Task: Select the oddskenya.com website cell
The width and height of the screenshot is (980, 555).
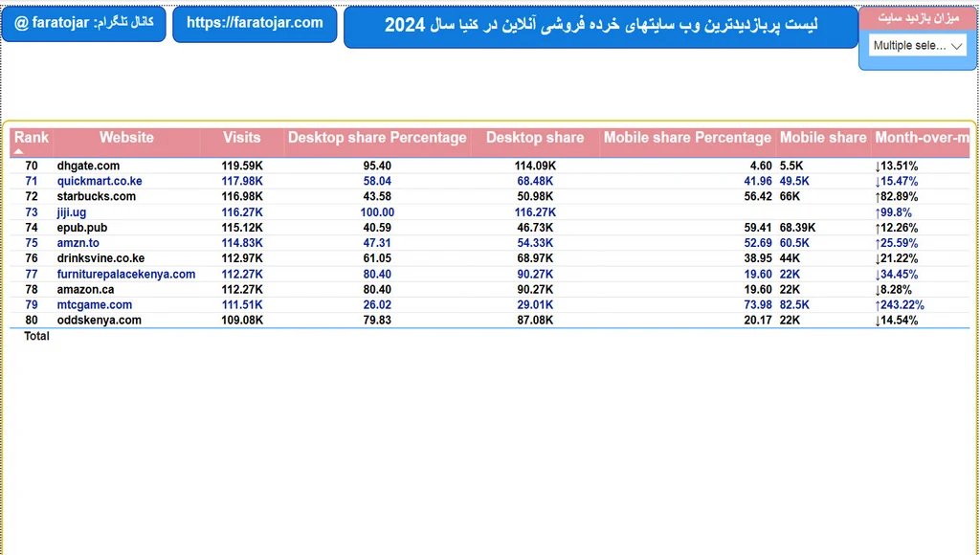Action: (99, 320)
